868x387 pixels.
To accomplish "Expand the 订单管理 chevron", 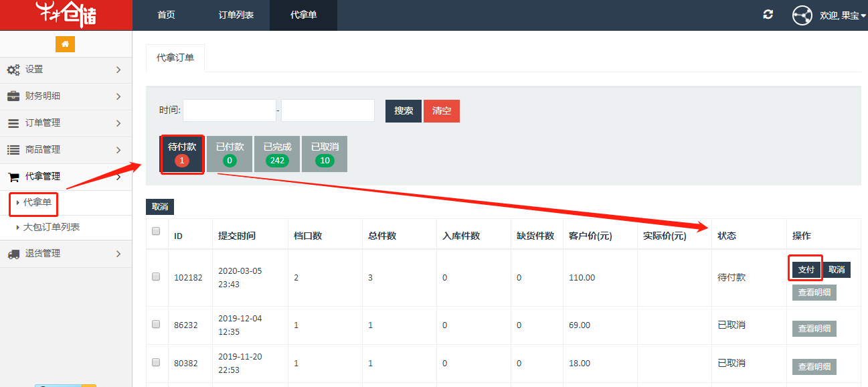I will pos(118,123).
